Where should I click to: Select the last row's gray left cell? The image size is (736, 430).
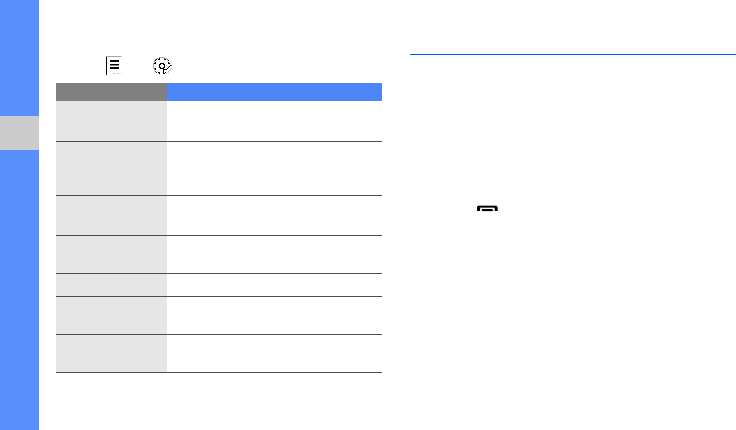[x=111, y=353]
